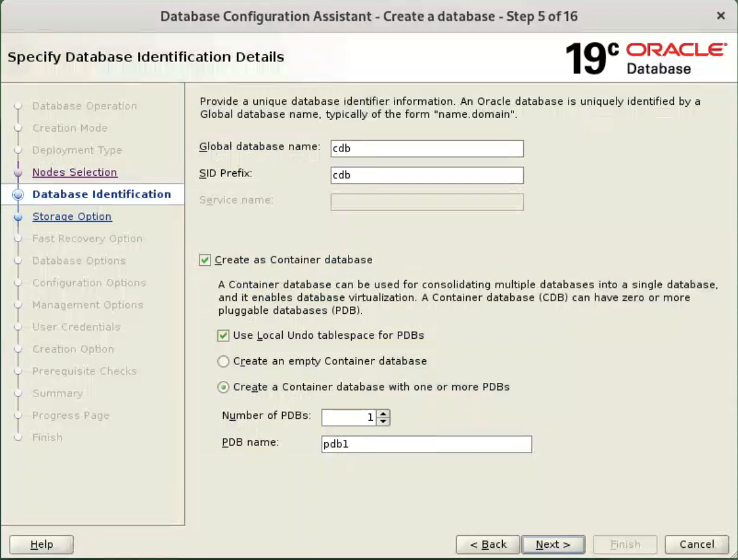This screenshot has width=738, height=560.
Task: Click the PDB name label
Action: (x=250, y=443)
